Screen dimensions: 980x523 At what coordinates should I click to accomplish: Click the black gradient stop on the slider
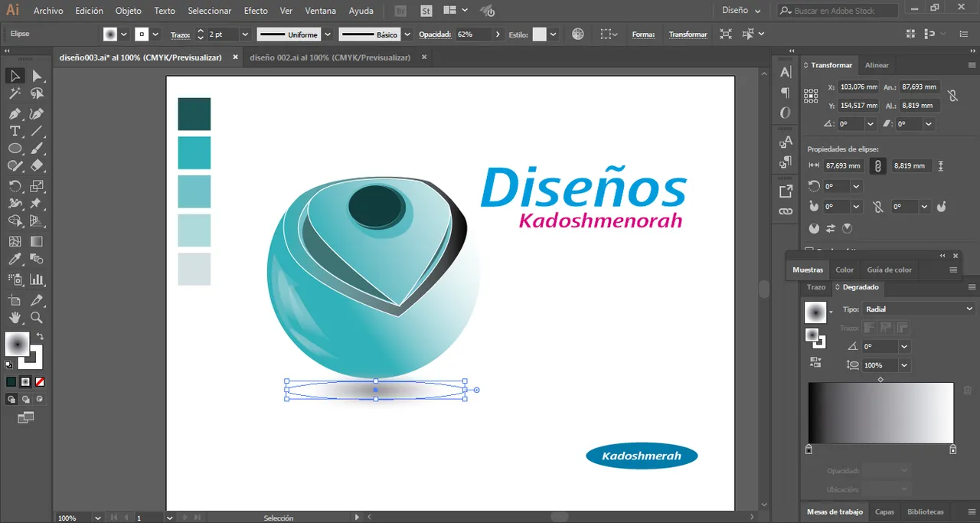pos(808,449)
